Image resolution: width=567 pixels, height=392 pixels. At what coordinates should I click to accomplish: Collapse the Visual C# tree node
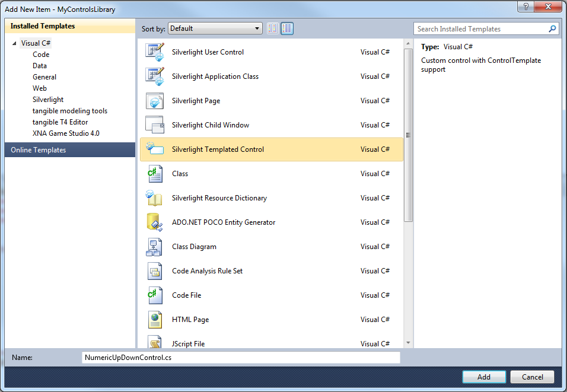[14, 43]
